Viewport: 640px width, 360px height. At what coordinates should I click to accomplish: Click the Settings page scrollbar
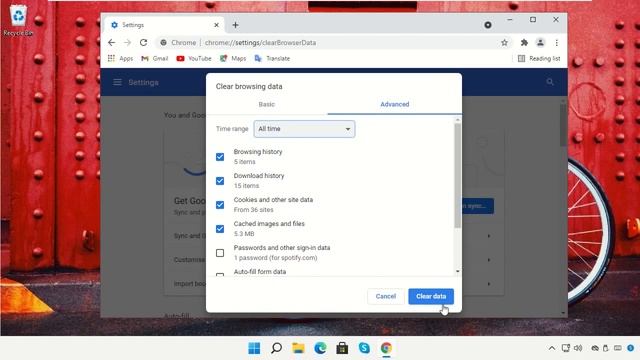(x=563, y=125)
